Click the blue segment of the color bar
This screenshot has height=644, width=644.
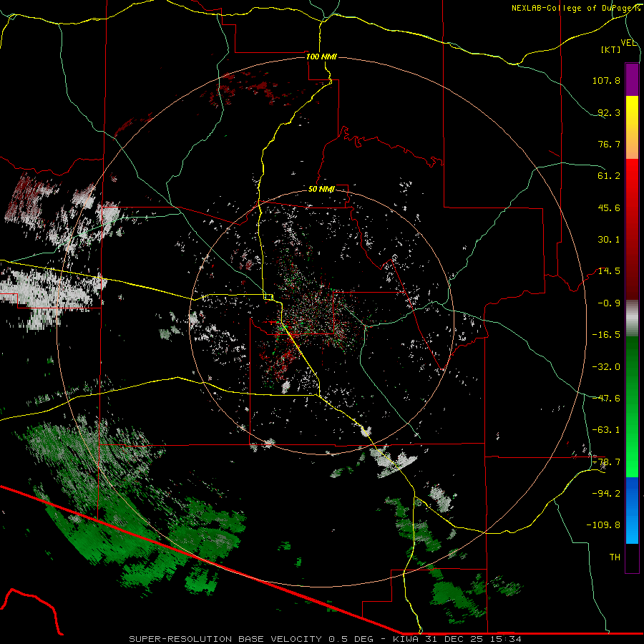tap(632, 510)
